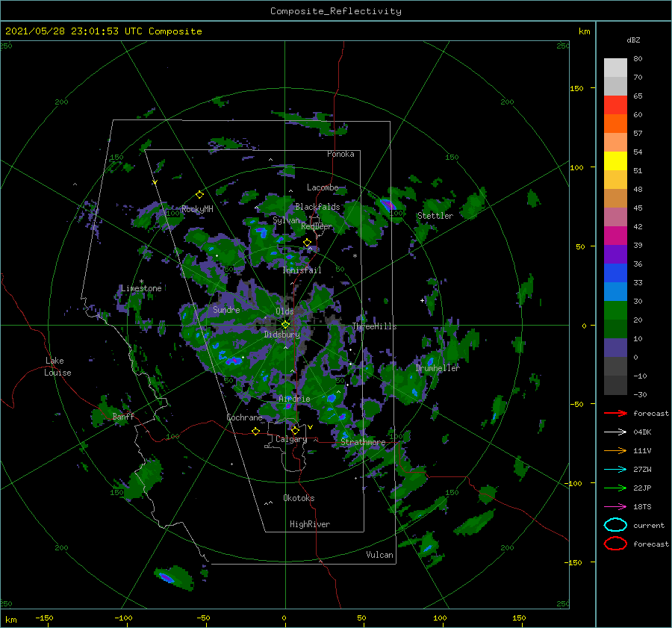Click the yellow 54 dBZ color swatch
Image resolution: width=672 pixels, height=628 pixels.
[615, 161]
